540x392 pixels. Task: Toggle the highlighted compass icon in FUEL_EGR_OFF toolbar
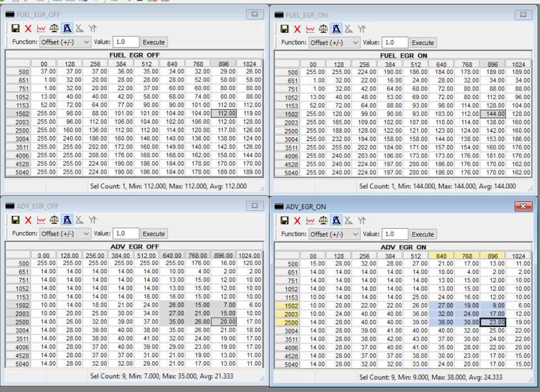tap(67, 28)
